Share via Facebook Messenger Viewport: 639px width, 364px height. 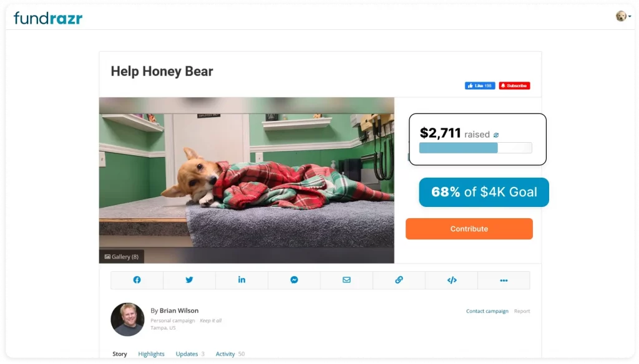click(x=294, y=280)
